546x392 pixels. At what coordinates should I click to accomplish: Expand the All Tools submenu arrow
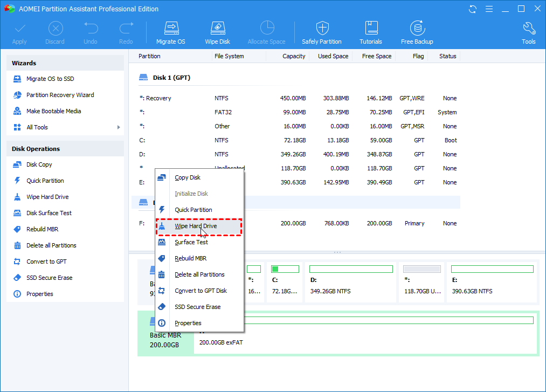pyautogui.click(x=119, y=127)
